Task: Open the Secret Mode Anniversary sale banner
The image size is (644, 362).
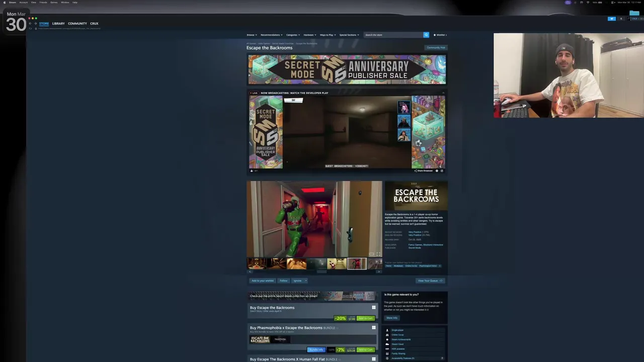Action: [x=347, y=69]
